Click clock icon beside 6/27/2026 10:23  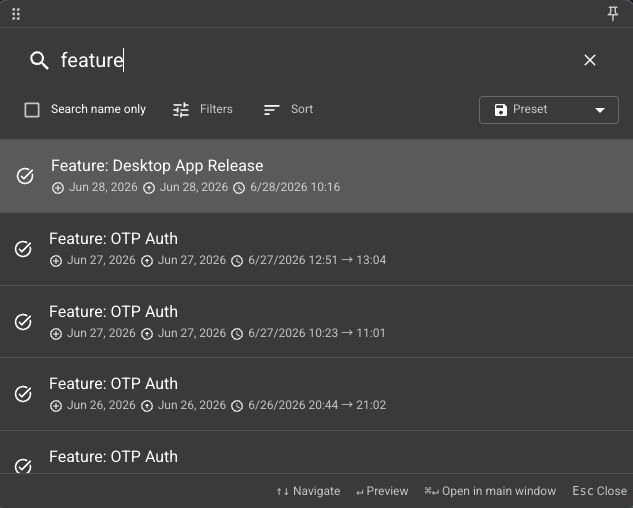point(237,334)
